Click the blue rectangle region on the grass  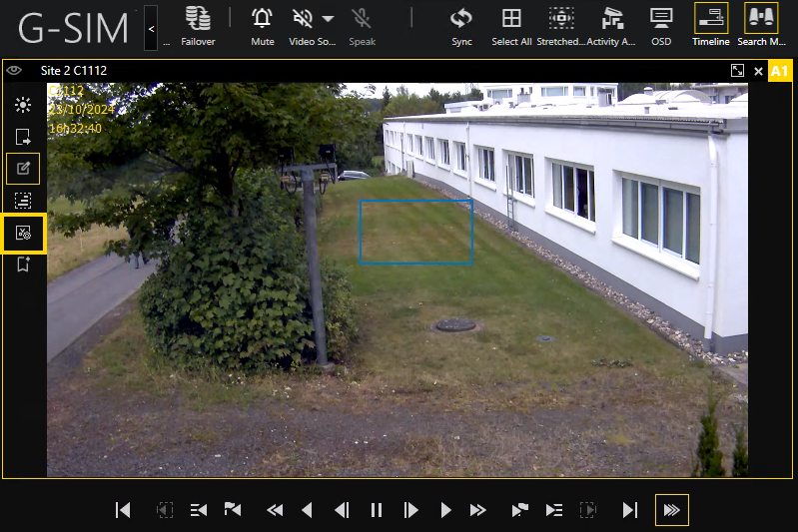415,232
